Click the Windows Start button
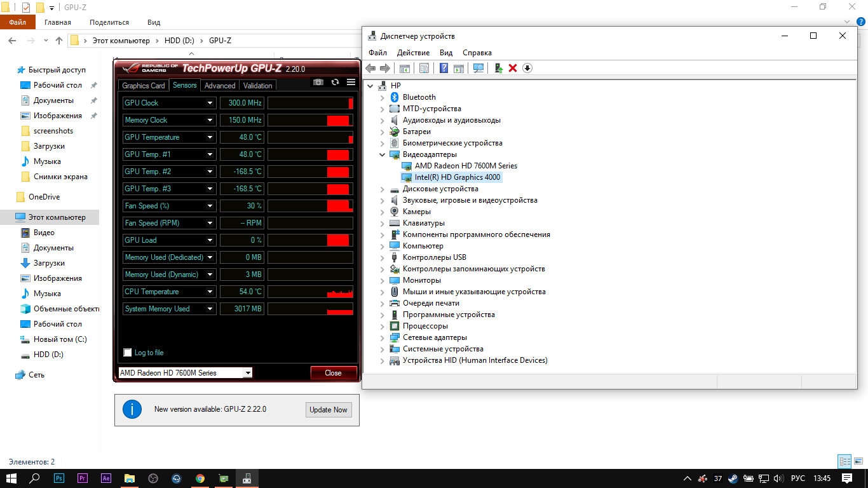The width and height of the screenshot is (868, 488). 11,478
